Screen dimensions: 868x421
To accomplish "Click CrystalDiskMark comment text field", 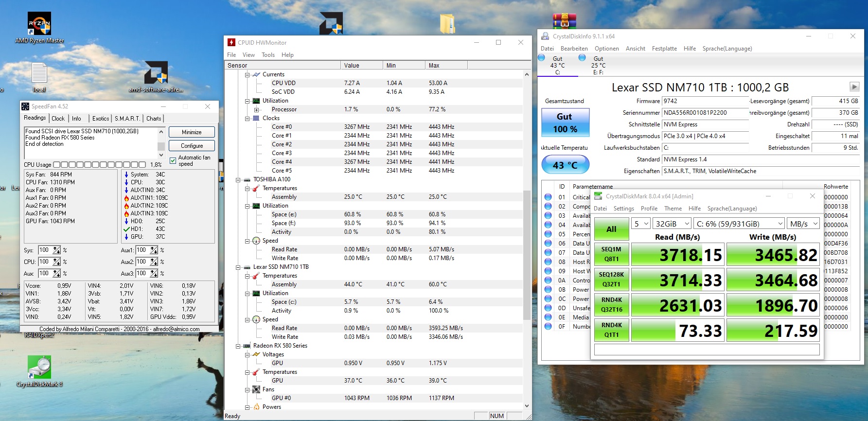I will tap(707, 350).
